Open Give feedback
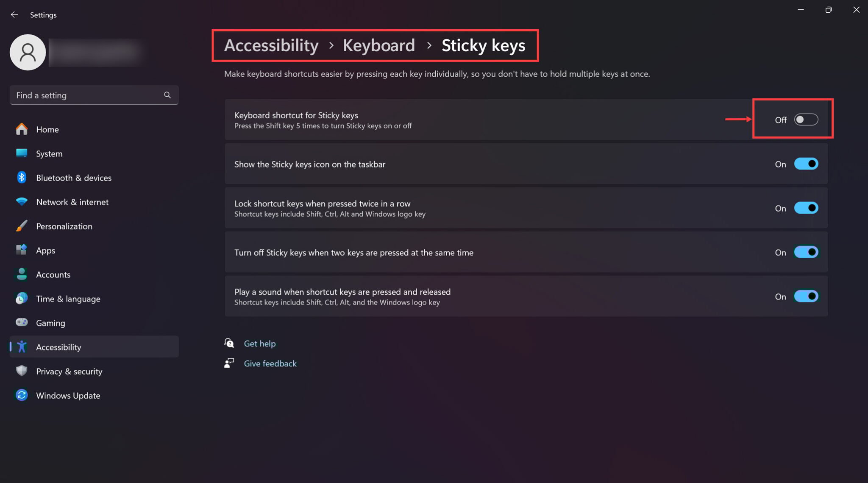The image size is (868, 483). [x=270, y=363]
